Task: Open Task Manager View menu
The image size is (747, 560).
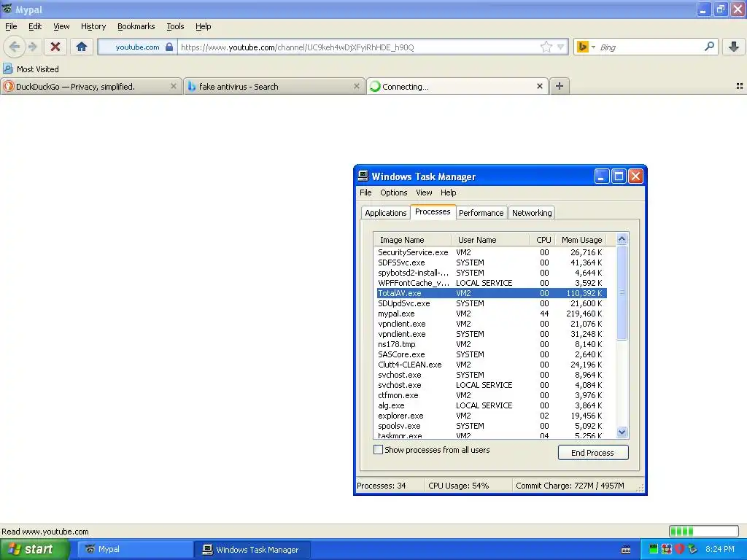Action: tap(424, 192)
